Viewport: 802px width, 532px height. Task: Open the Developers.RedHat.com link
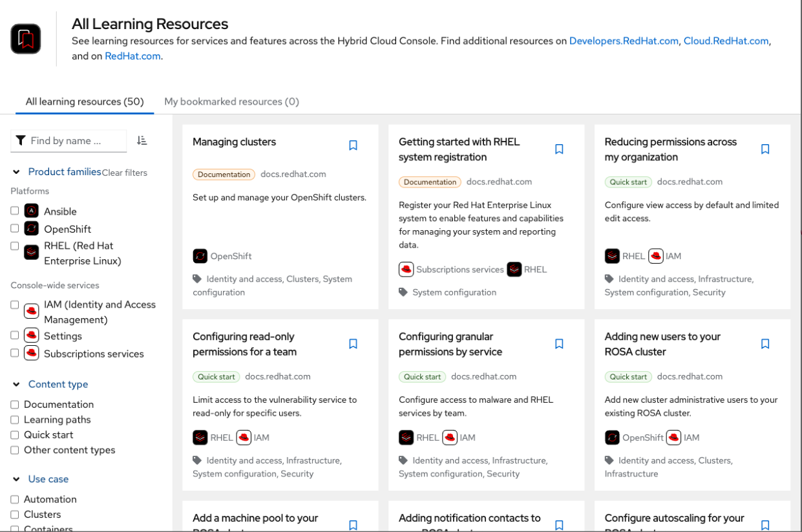coord(624,41)
